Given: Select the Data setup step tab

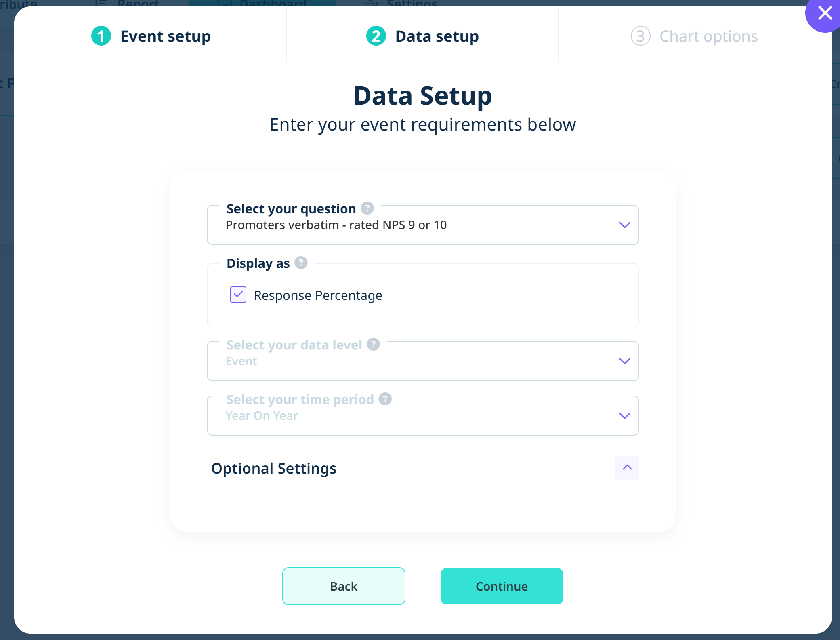Looking at the screenshot, I should pos(437,36).
